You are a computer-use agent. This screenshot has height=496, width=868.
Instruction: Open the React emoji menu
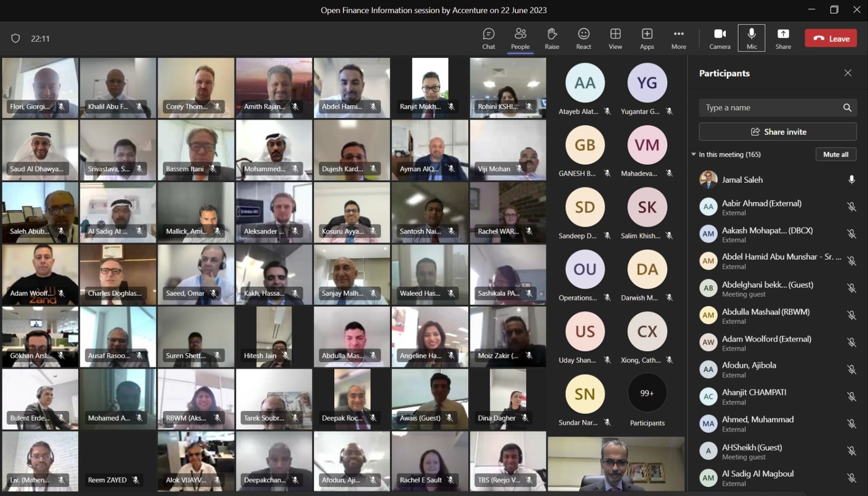coord(583,38)
